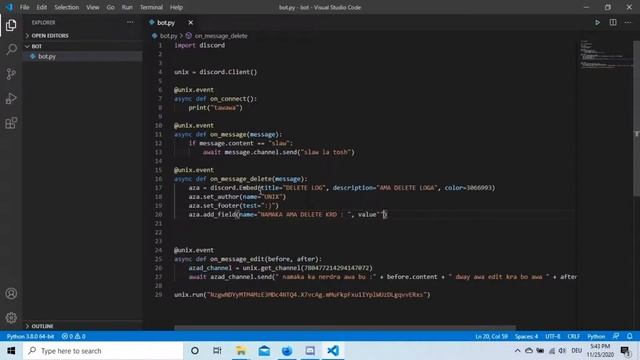Run the Python file with play icon
The width and height of the screenshot is (640, 360).
[x=597, y=22]
